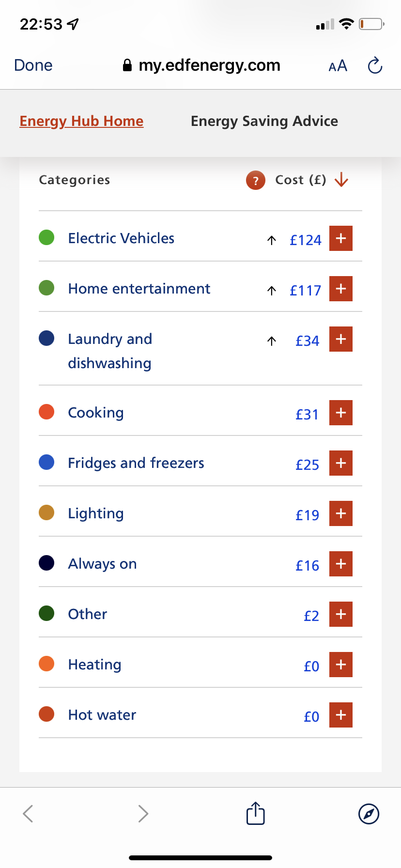The image size is (401, 868).
Task: Open in Safari via compass icon
Action: (369, 814)
